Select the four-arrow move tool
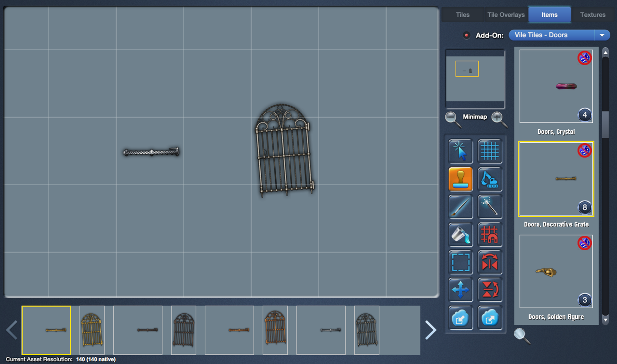The height and width of the screenshot is (364, 617). tap(461, 290)
